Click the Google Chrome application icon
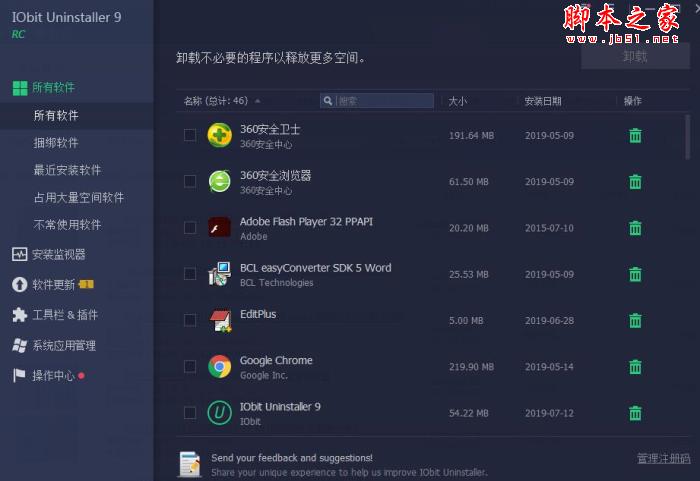This screenshot has height=481, width=700. (x=220, y=367)
